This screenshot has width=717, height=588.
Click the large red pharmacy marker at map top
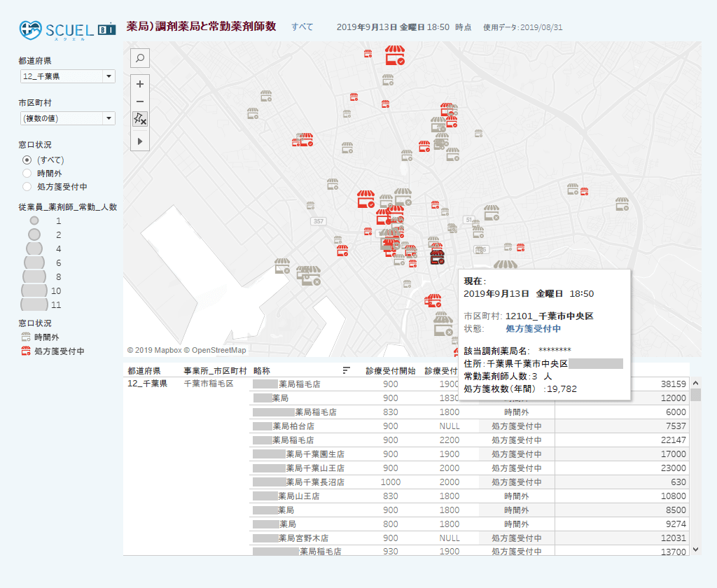(395, 55)
